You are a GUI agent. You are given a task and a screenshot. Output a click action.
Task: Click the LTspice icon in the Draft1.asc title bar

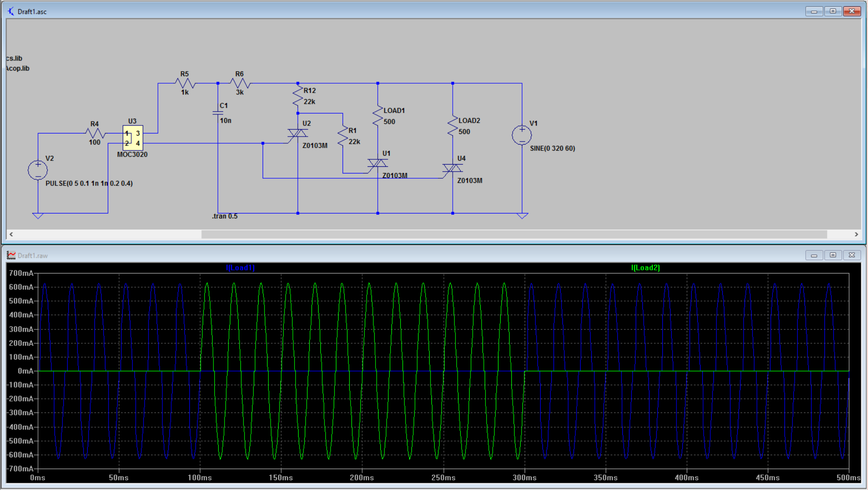(x=11, y=11)
